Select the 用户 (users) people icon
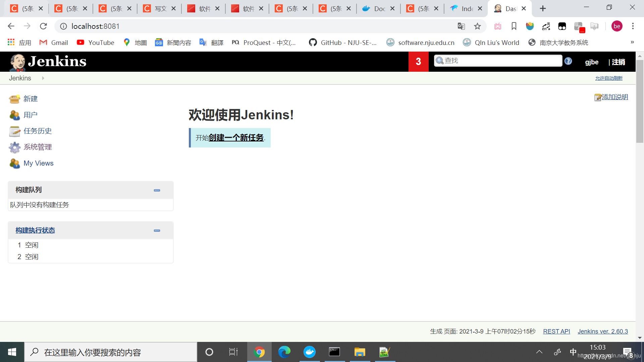This screenshot has height=362, width=644. coord(14,115)
